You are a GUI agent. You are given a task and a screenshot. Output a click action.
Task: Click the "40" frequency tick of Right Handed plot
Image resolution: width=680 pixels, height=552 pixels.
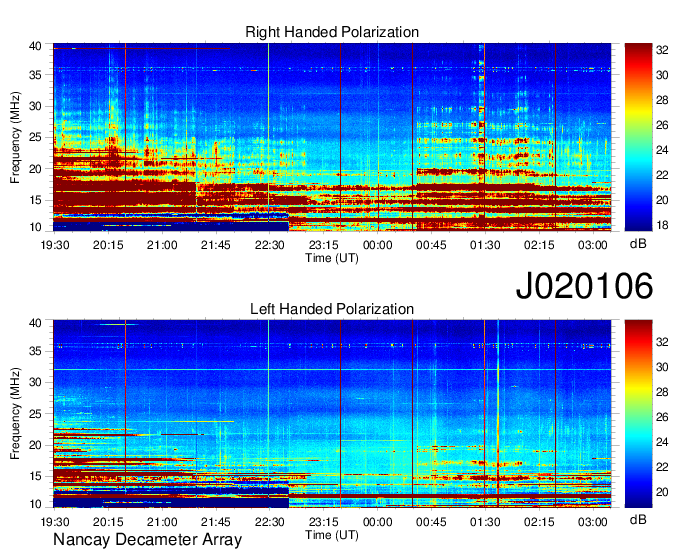coord(35,46)
